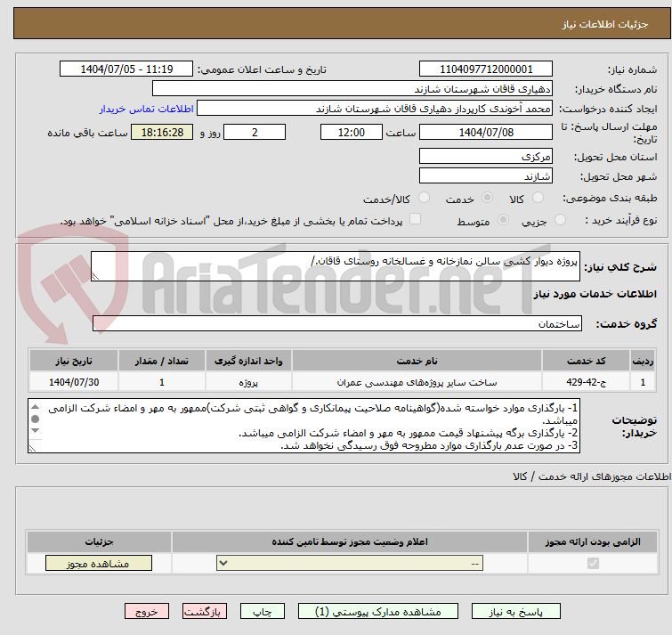Viewport: 672px width, 635px height.
Task: Click the ردیف column header
Action: click(x=643, y=361)
